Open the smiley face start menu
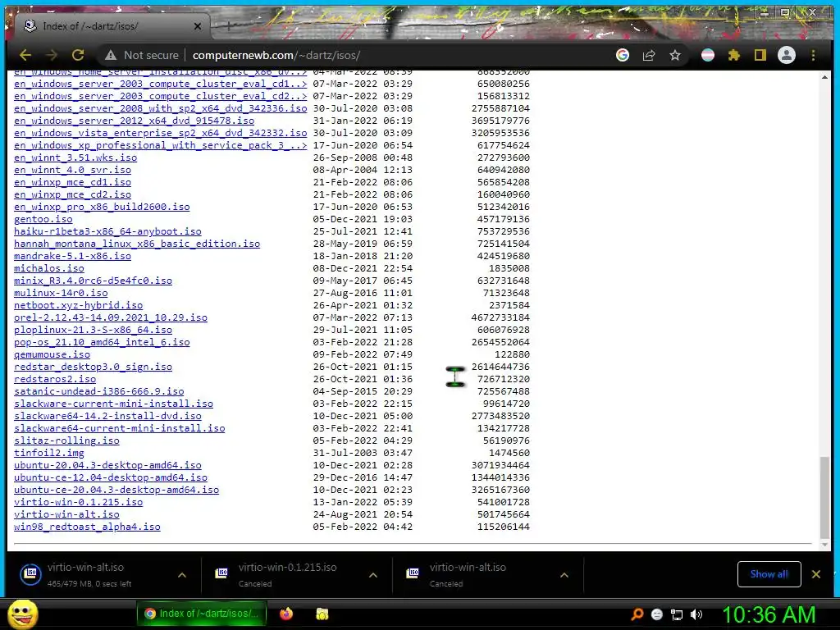The height and width of the screenshot is (630, 840). point(22,614)
